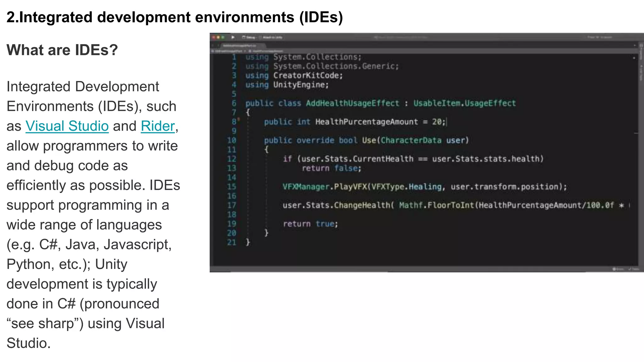Image resolution: width=644 pixels, height=362 pixels.
Task: Click the red close button of the IDE window
Action: pyautogui.click(x=214, y=37)
